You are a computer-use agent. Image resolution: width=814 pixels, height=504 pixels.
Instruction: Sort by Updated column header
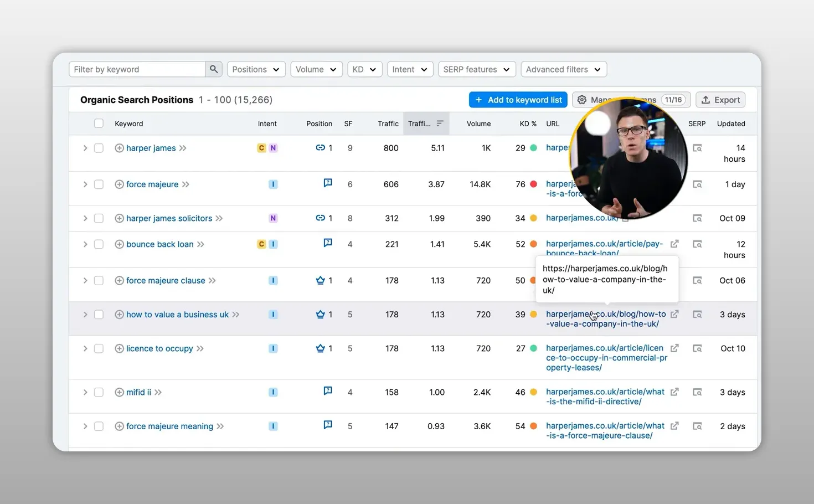click(x=731, y=124)
